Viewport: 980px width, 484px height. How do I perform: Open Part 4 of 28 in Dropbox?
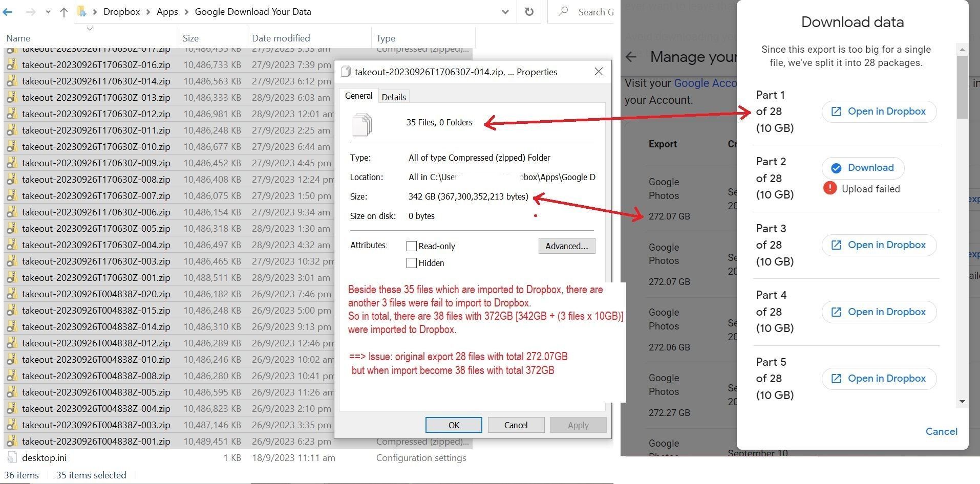(879, 312)
